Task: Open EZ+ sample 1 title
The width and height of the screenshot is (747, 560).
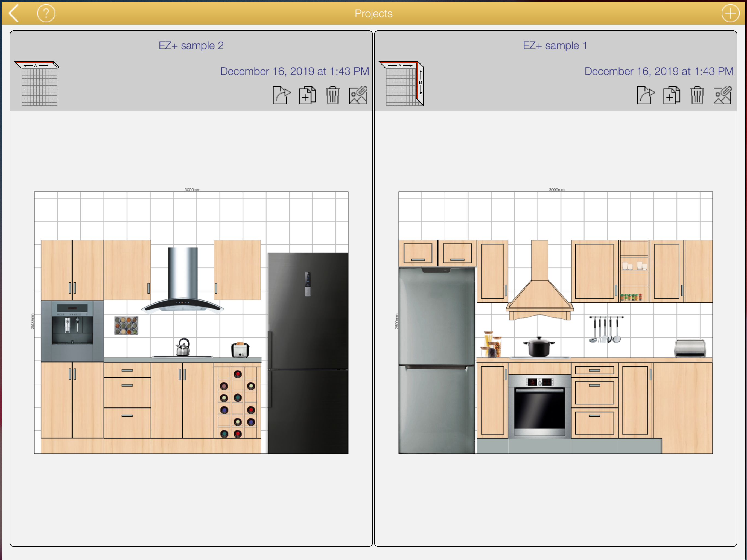Action: [555, 45]
